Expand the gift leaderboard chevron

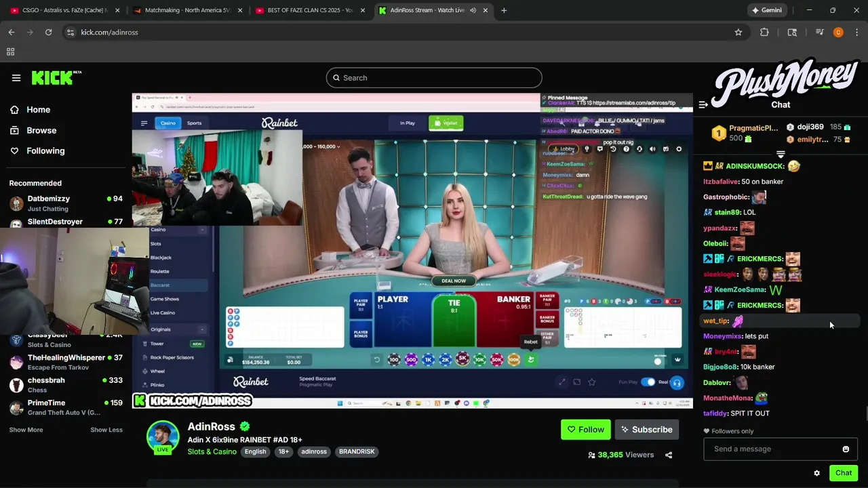(x=781, y=155)
